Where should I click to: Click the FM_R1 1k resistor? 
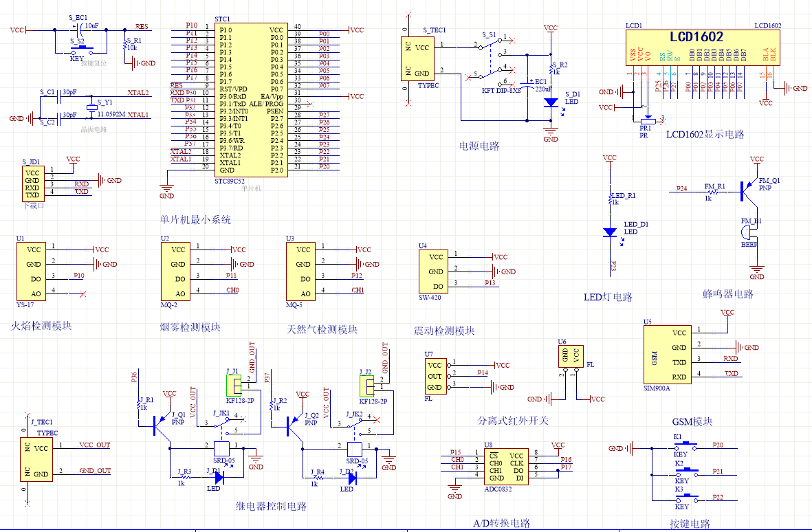pos(714,191)
